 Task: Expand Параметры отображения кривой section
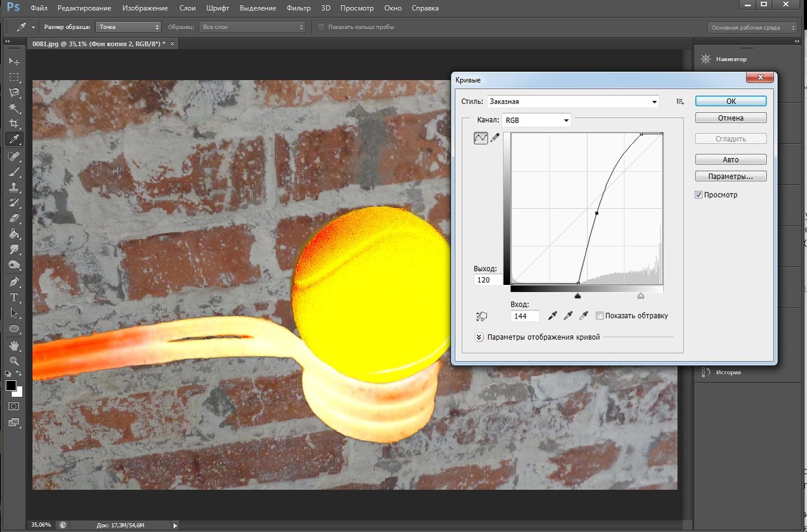[x=479, y=337]
